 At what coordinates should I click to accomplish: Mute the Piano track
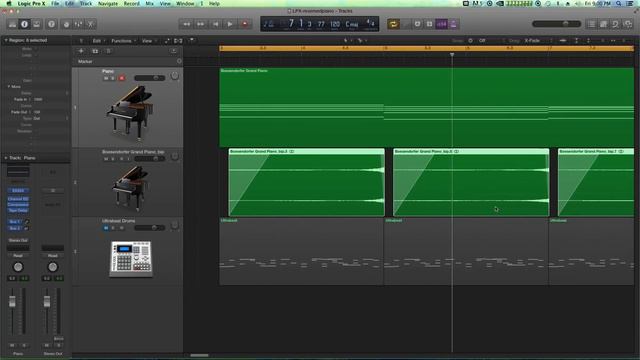[106, 78]
